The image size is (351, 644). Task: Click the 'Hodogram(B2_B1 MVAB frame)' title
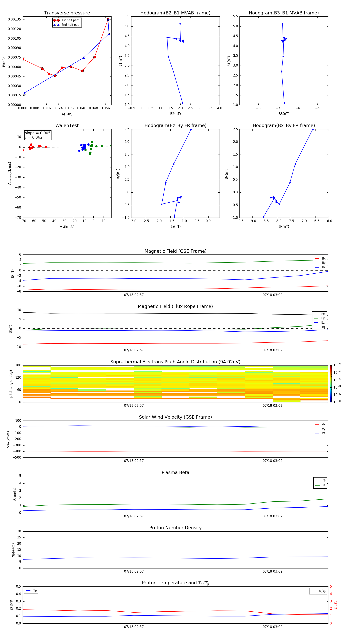point(175,13)
